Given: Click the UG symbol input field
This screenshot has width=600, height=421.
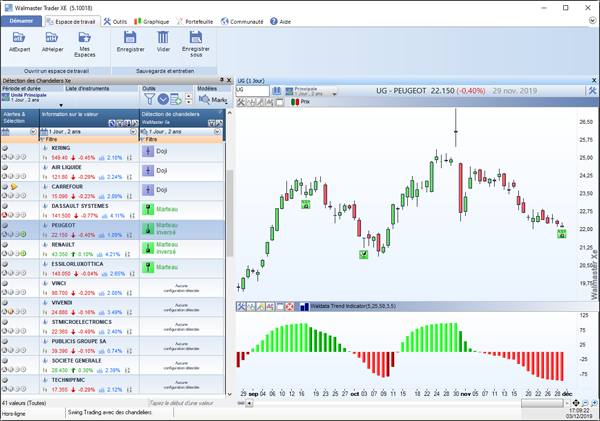Looking at the screenshot, I should [x=253, y=91].
